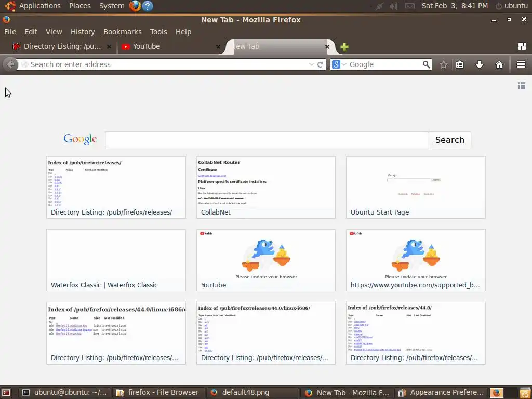Screen dimensions: 532x399
Task: Open the Index of releases/44.0/ tile
Action: click(416, 333)
